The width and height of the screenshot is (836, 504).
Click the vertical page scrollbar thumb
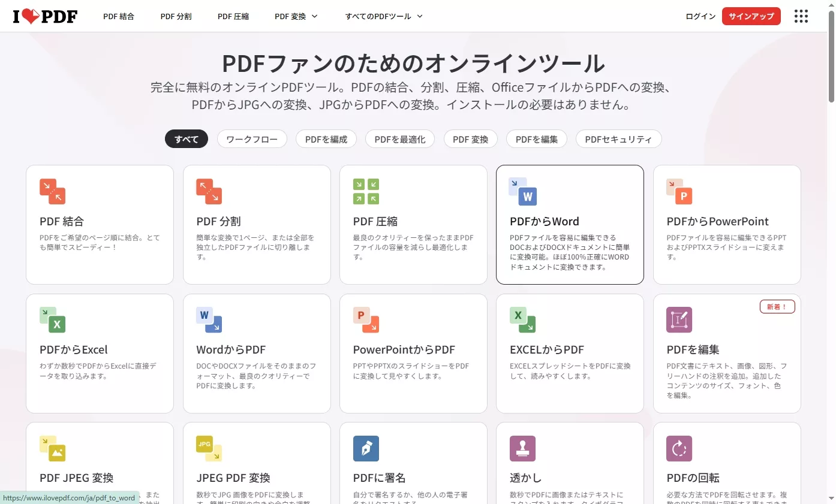click(x=831, y=57)
